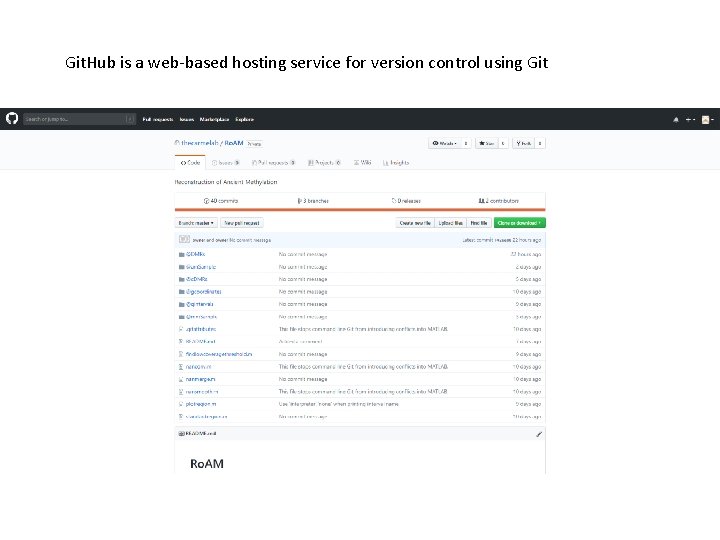Star the repository
Image resolution: width=720 pixels, height=540 pixels.
(x=487, y=143)
